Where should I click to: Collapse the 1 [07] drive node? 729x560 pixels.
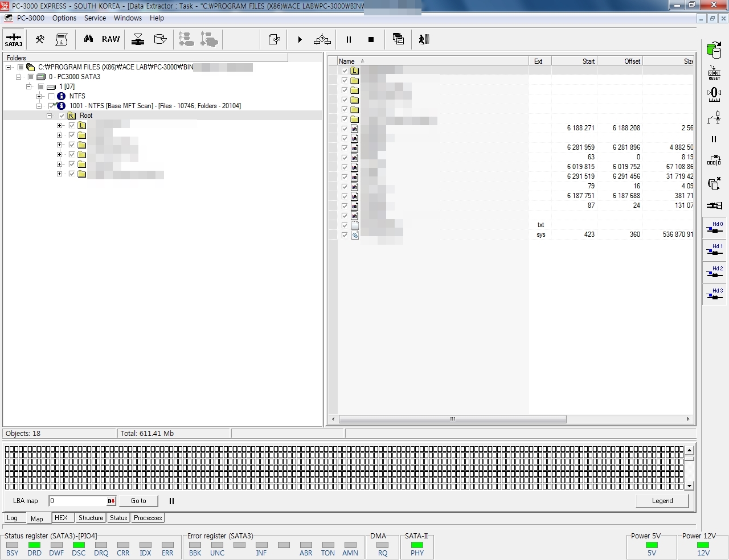click(x=29, y=87)
